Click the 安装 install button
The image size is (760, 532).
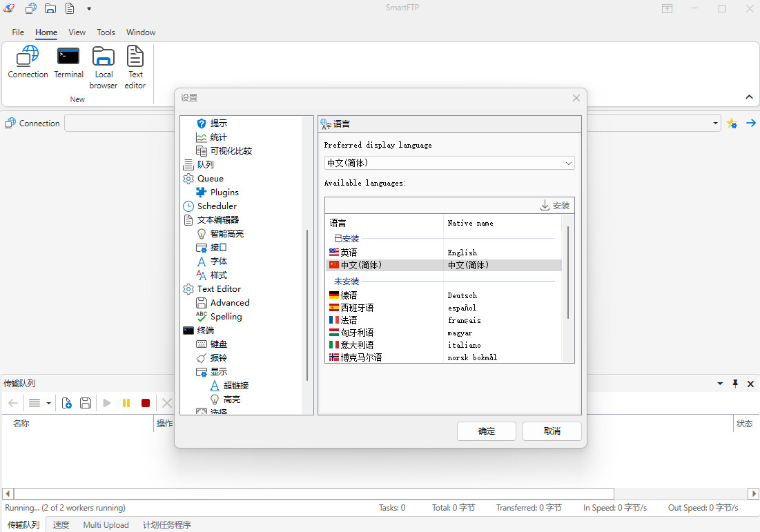click(555, 206)
